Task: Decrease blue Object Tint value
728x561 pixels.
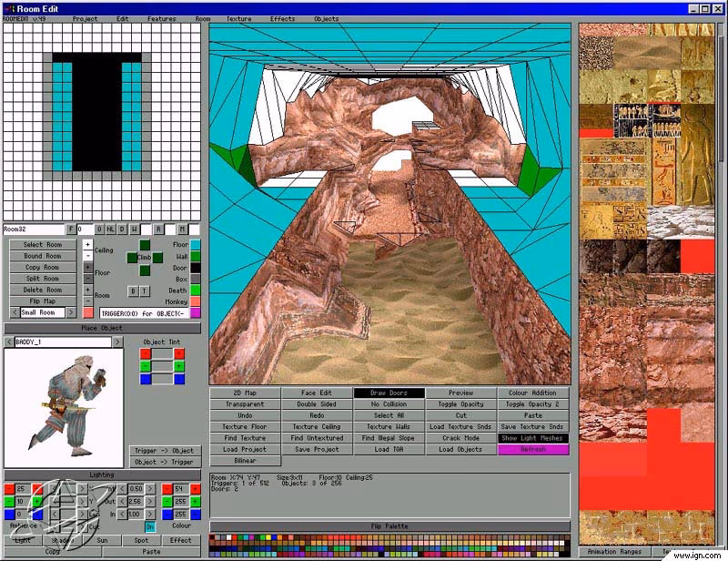Action: (x=146, y=379)
